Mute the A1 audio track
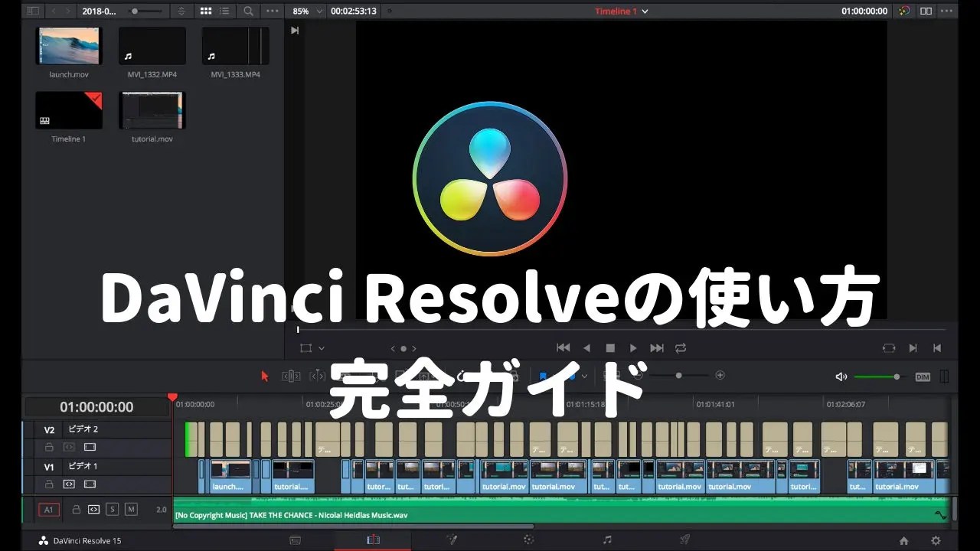 (131, 509)
